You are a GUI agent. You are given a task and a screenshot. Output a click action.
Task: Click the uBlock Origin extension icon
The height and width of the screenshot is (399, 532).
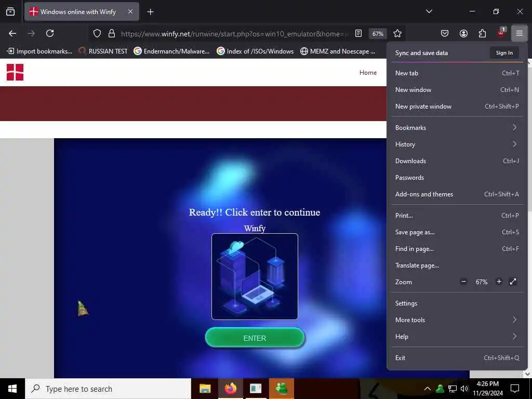tap(501, 33)
